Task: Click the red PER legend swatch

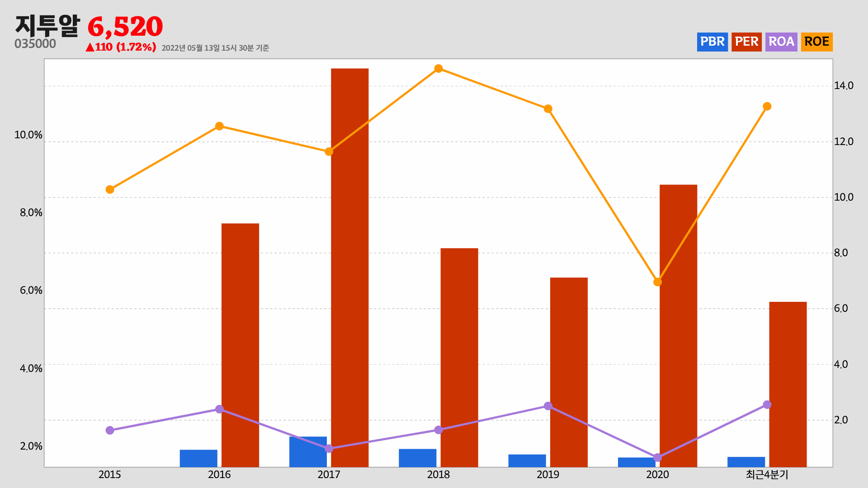Action: 746,42
